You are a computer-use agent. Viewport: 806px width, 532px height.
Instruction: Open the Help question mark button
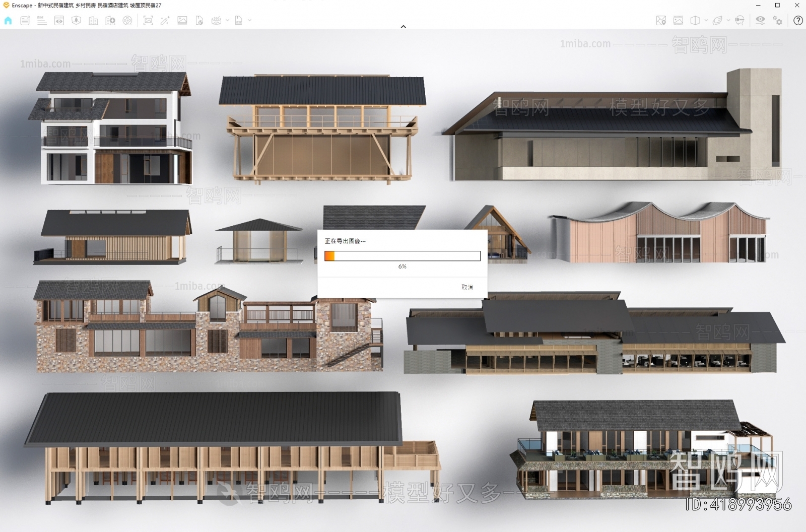pos(798,21)
